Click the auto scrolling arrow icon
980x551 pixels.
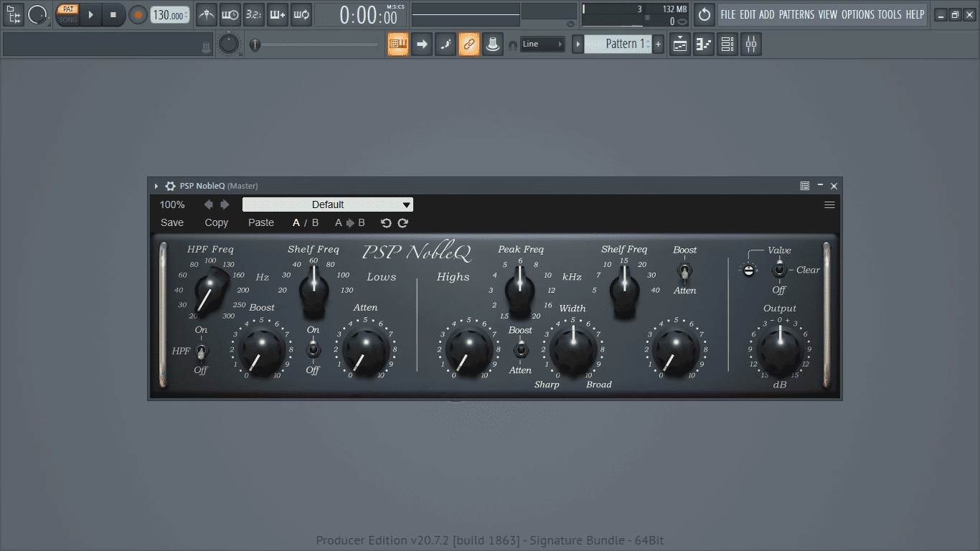click(x=422, y=44)
